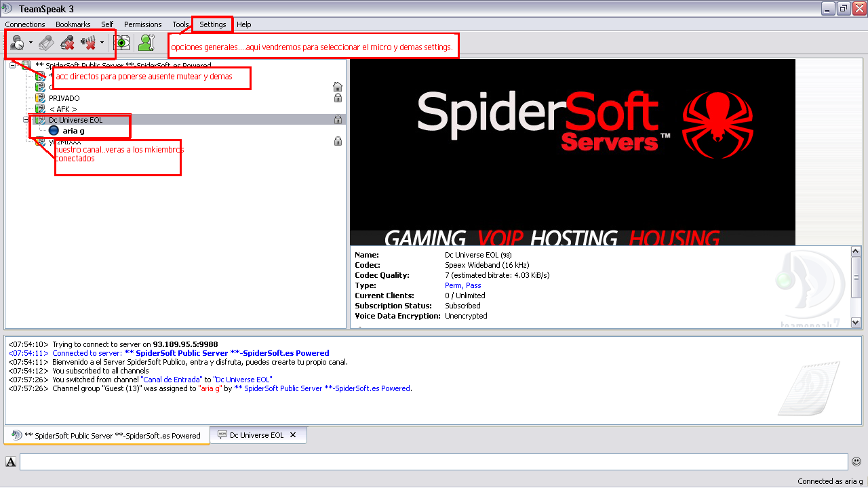Click the Pass type link
Viewport: 868px width, 488px height.
click(473, 286)
